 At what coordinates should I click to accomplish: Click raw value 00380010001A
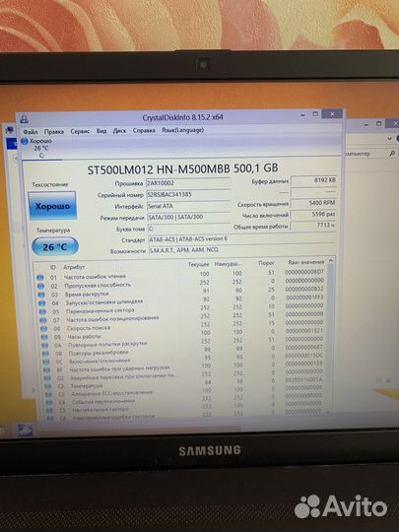[x=303, y=379]
